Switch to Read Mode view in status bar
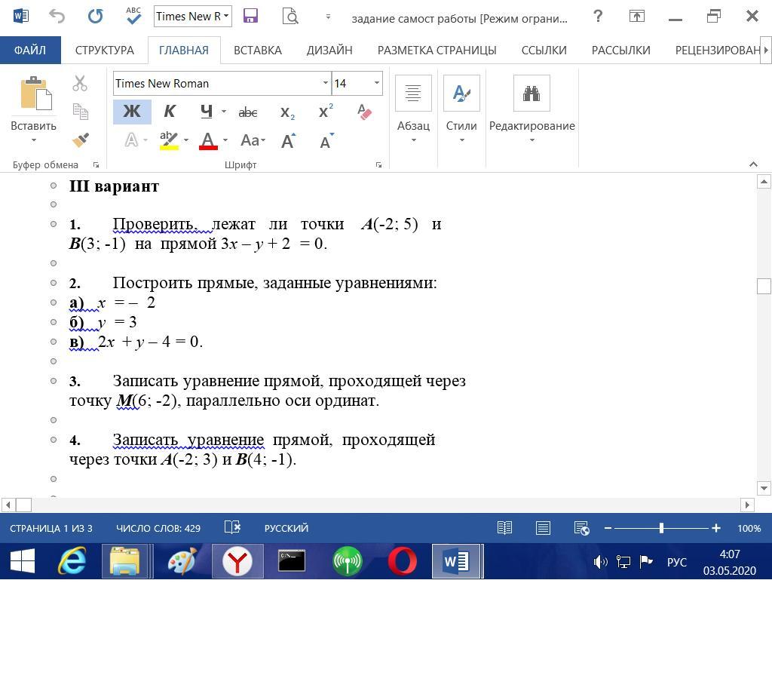Image resolution: width=772 pixels, height=700 pixels. (x=504, y=528)
